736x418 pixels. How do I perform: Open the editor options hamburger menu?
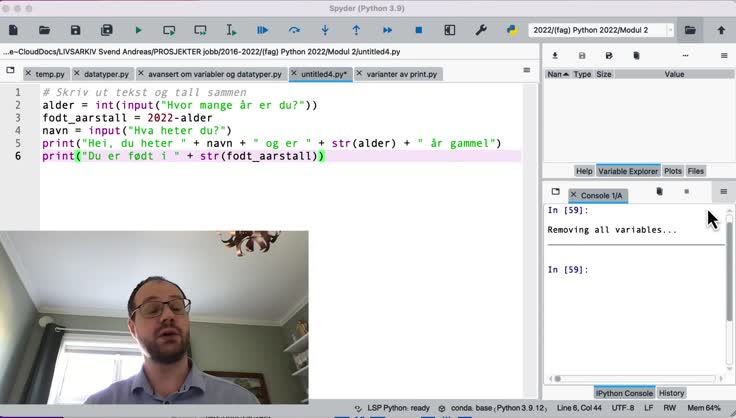[527, 70]
